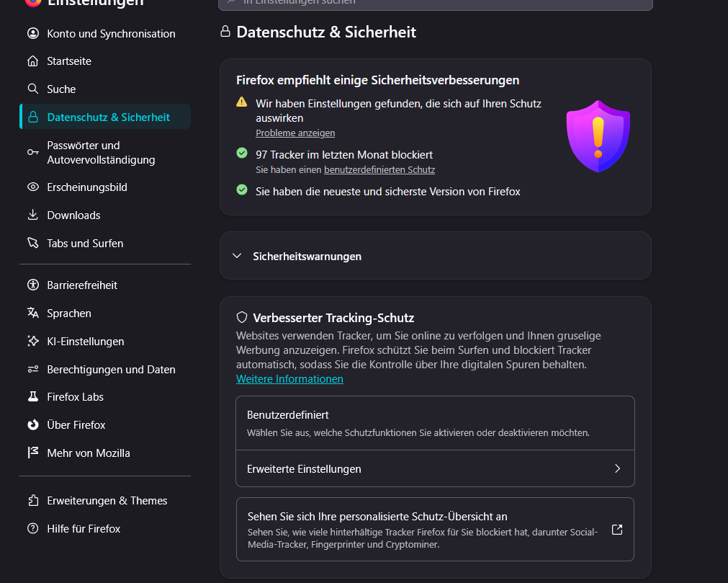728x583 pixels.
Task: Follow the Weitere Informationen link
Action: click(289, 378)
